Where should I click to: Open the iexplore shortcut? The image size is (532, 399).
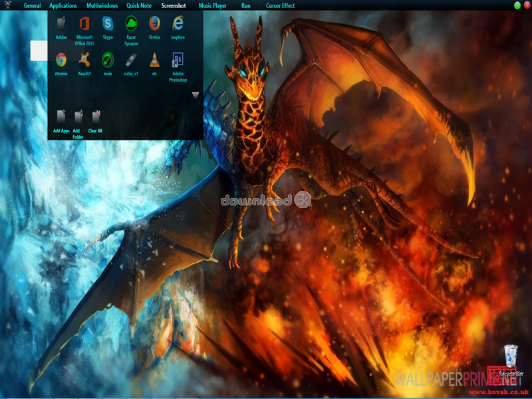pos(178,24)
